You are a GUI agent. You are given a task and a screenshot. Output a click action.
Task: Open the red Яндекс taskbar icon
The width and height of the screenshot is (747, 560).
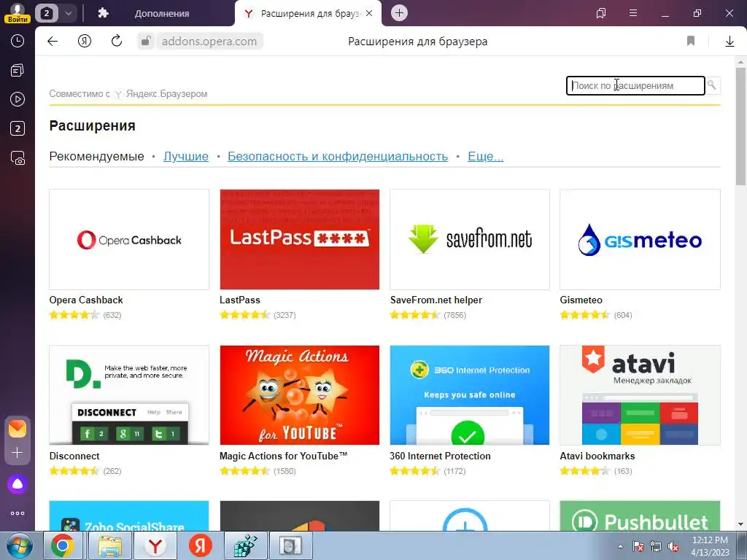coord(200,545)
